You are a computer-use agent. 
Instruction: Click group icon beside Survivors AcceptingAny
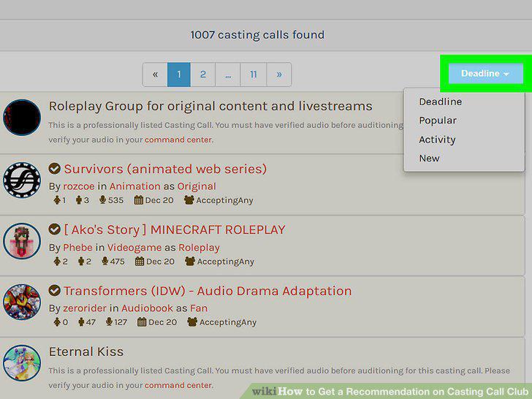189,199
